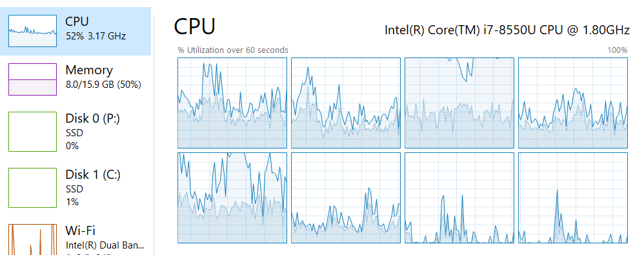Click the CPU mini graph thumbnail
644x255 pixels.
click(32, 31)
